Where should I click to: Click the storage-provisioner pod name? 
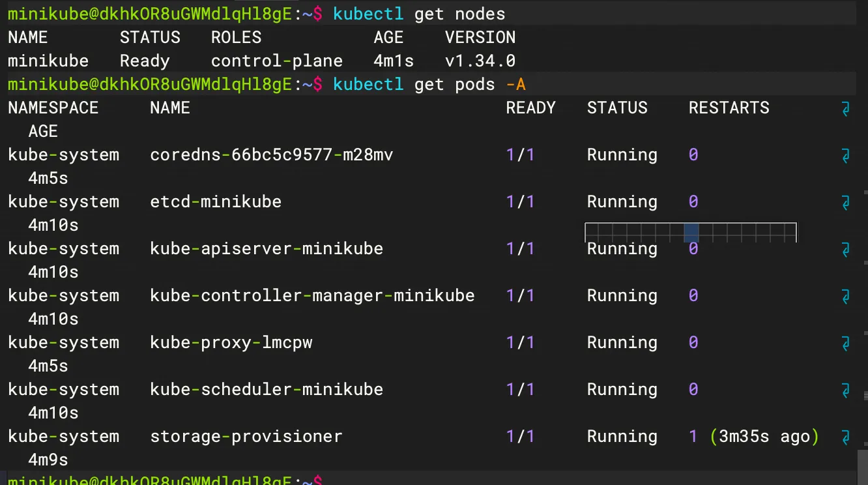tap(246, 436)
